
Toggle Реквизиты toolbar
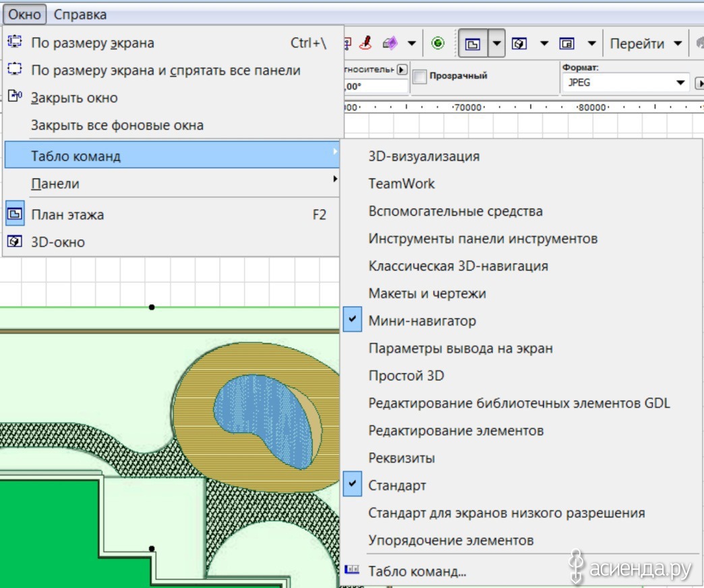[x=521, y=458]
